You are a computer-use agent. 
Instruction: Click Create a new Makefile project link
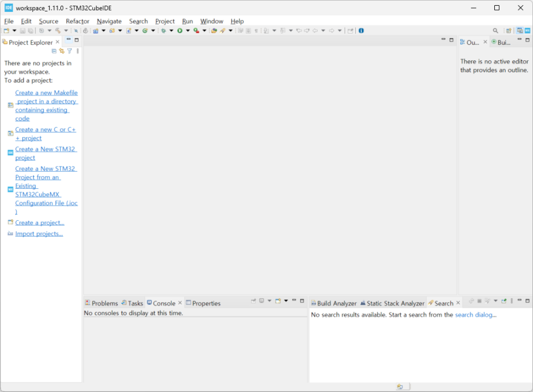pyautogui.click(x=47, y=106)
